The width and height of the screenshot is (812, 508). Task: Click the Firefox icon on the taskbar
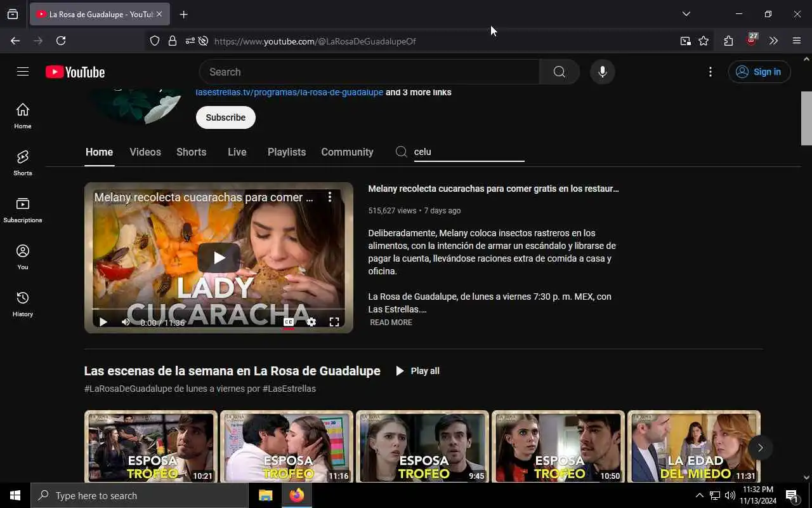297,495
